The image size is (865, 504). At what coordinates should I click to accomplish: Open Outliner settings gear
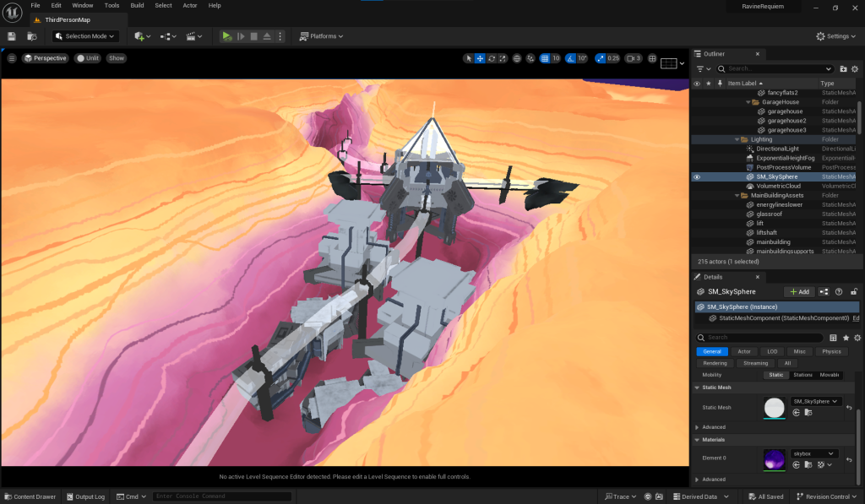(855, 69)
